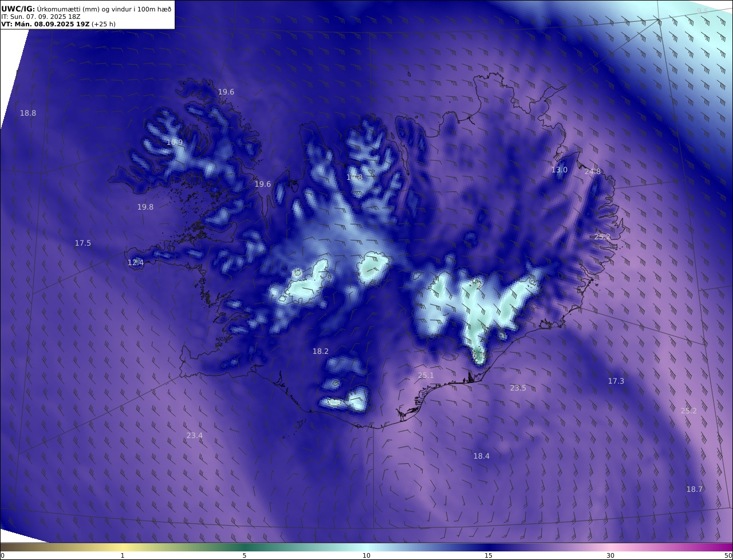
Task: Click the 17.3 value label
Action: pyautogui.click(x=616, y=381)
